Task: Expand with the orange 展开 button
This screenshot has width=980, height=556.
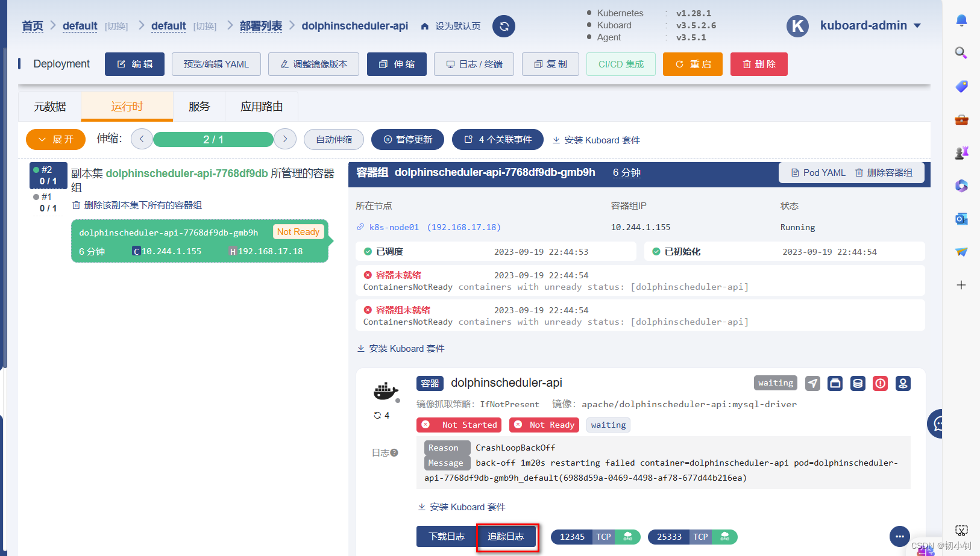Action: [x=55, y=139]
